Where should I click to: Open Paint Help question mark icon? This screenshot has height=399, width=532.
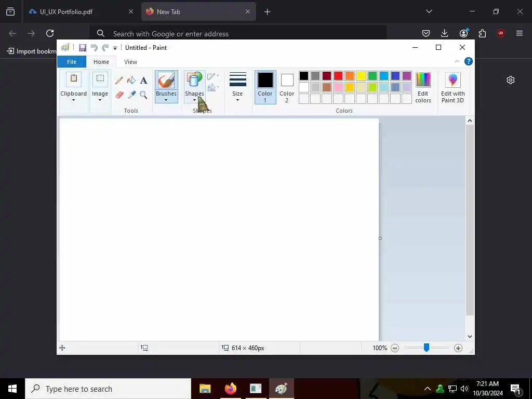coord(468,61)
